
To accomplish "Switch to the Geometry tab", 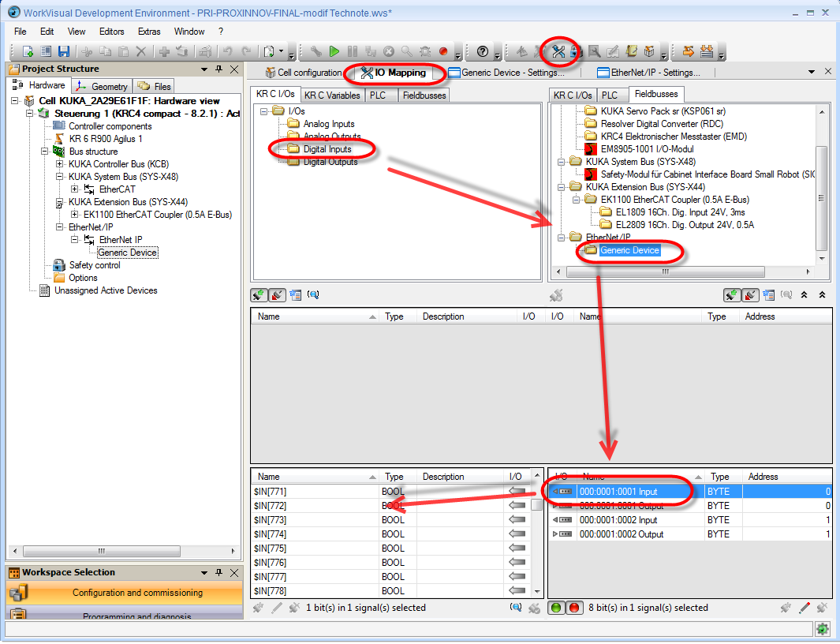I will pos(102,86).
